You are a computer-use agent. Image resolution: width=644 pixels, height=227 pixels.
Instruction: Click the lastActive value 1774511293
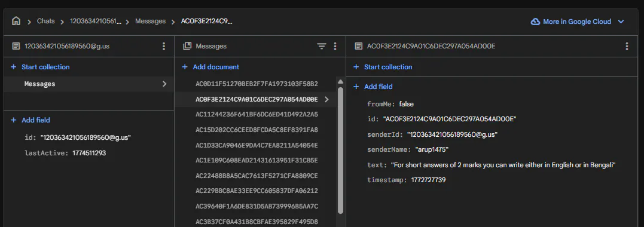coord(89,153)
